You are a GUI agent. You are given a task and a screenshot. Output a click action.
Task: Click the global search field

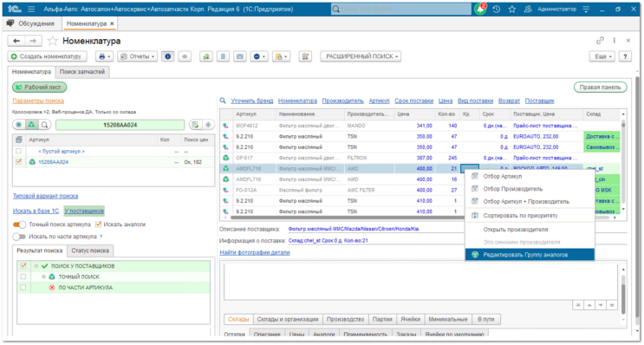[x=401, y=9]
